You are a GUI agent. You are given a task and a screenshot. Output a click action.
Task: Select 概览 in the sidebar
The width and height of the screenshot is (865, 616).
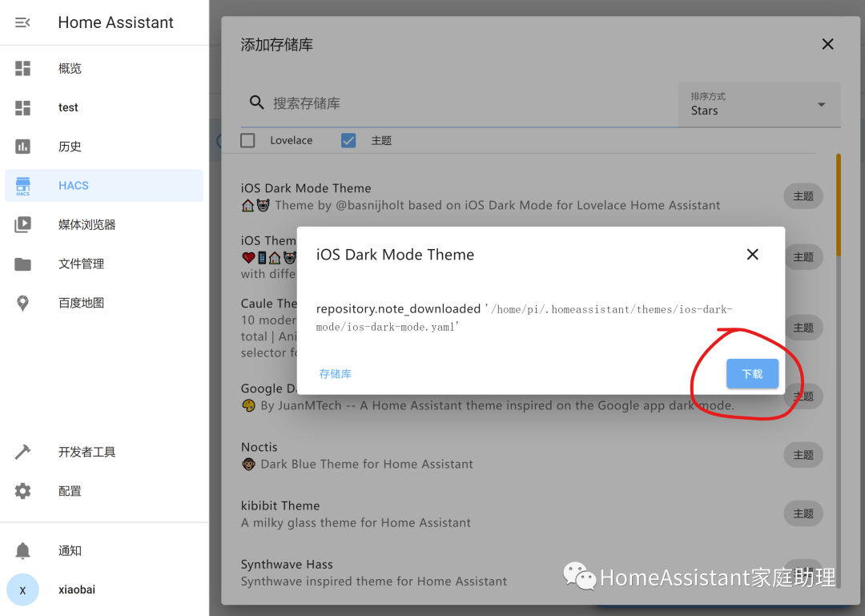103,68
